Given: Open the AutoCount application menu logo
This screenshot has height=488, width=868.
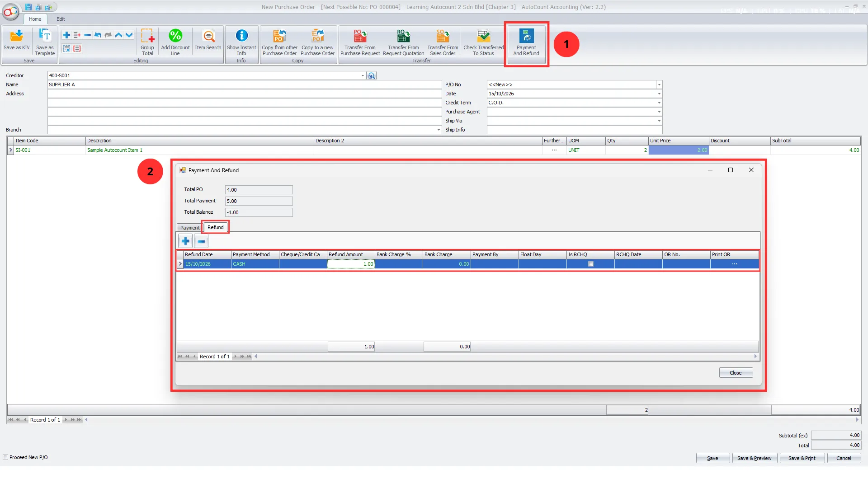Looking at the screenshot, I should (11, 12).
